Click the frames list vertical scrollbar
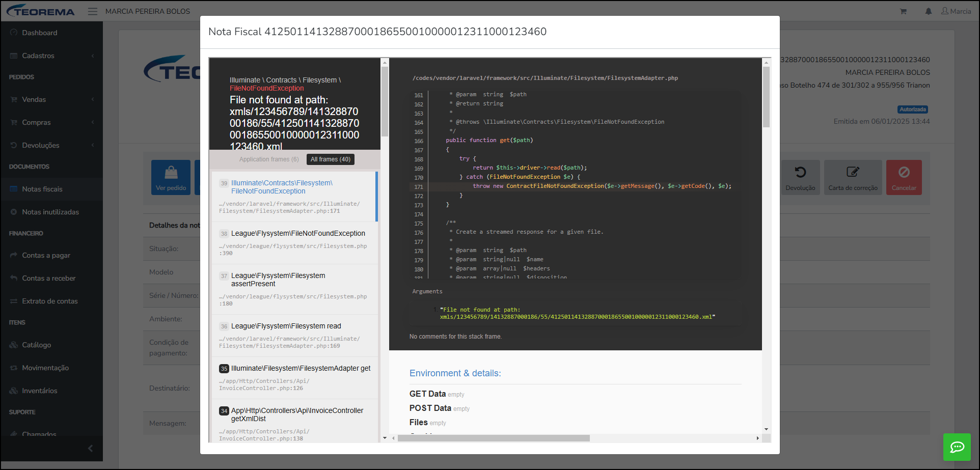 pos(385,102)
